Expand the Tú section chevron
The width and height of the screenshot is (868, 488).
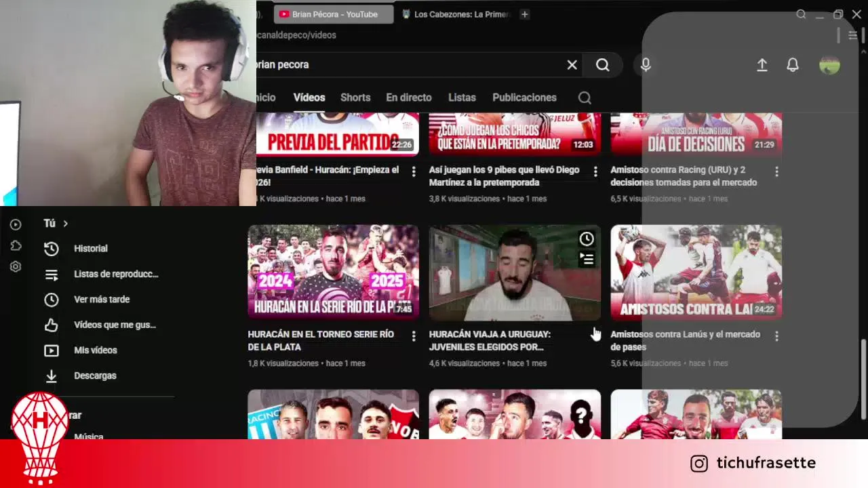65,224
